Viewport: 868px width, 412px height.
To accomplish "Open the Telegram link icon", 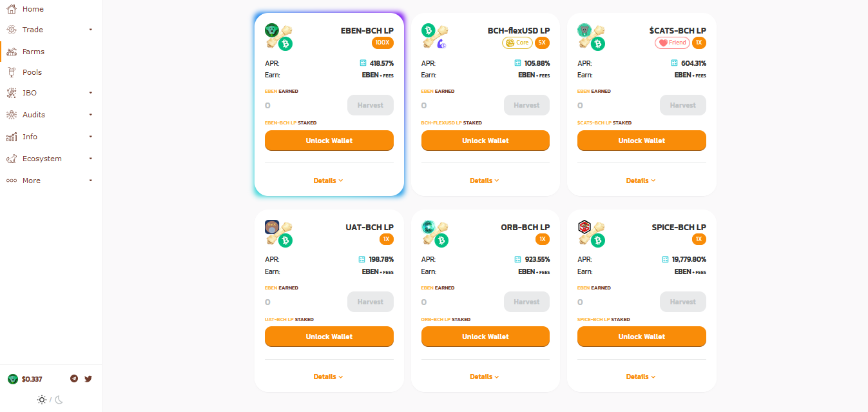I will [x=74, y=378].
